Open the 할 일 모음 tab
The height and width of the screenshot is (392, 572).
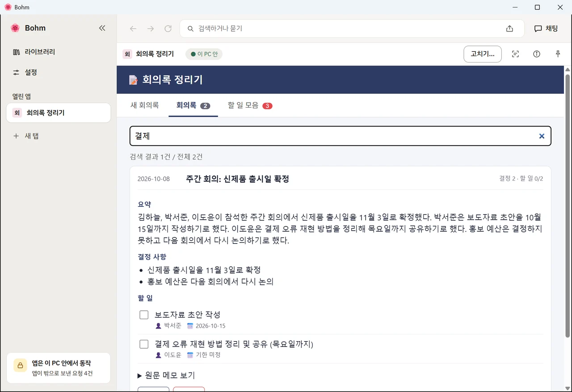(250, 106)
